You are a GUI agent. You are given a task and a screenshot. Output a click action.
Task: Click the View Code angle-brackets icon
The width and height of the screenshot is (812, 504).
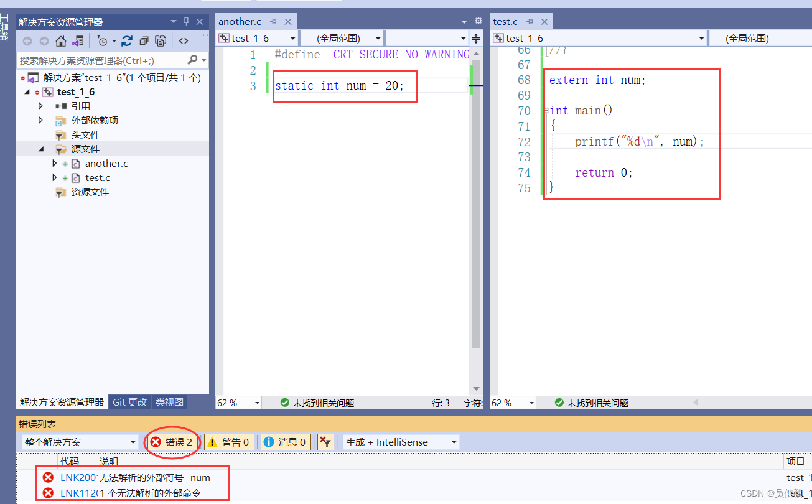click(184, 41)
